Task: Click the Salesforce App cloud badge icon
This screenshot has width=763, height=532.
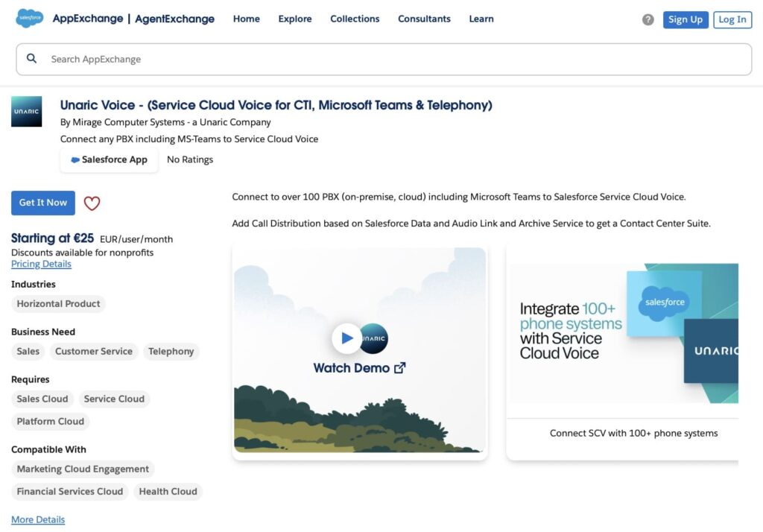Action: [x=75, y=159]
